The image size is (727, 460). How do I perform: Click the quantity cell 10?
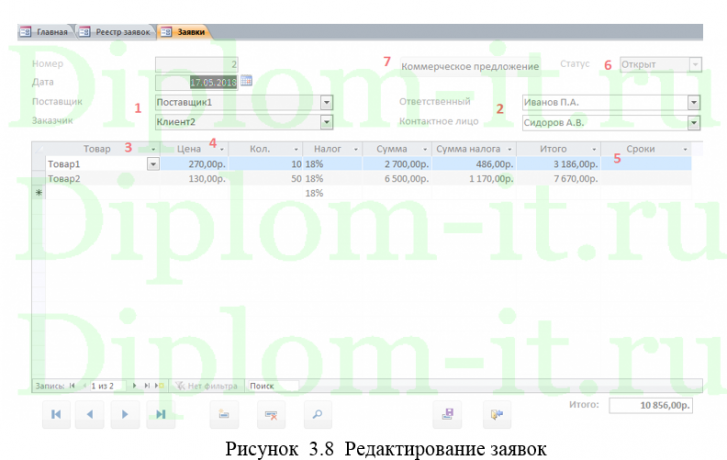coord(266,164)
